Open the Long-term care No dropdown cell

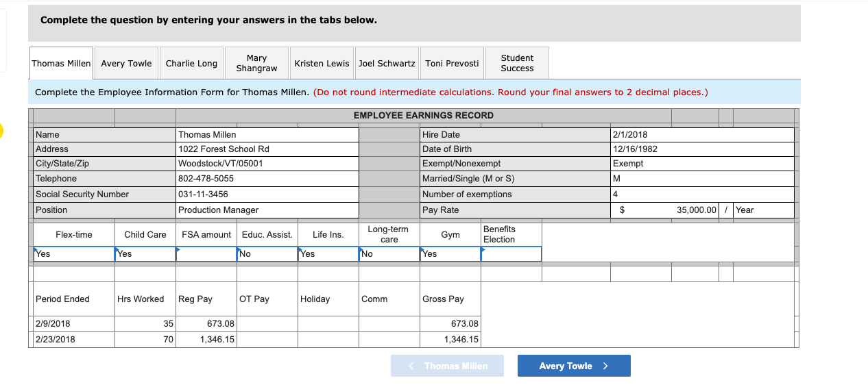click(389, 254)
